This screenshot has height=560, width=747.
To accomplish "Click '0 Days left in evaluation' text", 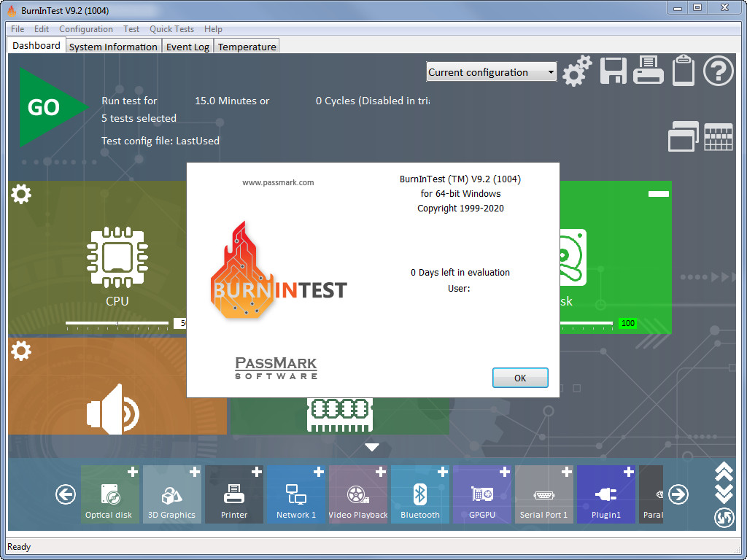I will pyautogui.click(x=460, y=273).
